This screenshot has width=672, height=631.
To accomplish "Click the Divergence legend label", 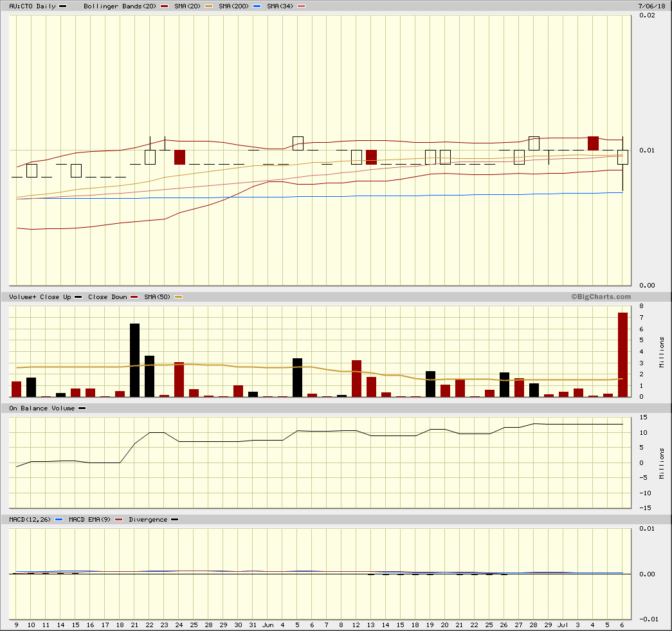I will [148, 520].
